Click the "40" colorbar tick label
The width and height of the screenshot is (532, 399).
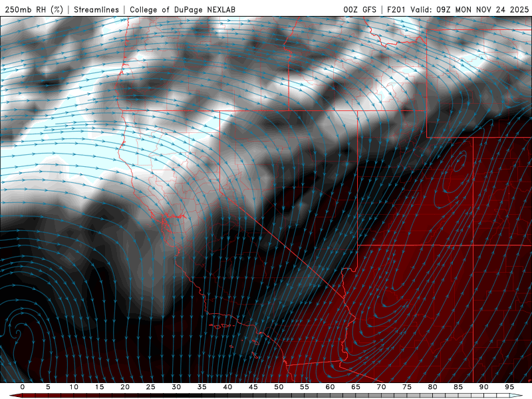[227, 387]
